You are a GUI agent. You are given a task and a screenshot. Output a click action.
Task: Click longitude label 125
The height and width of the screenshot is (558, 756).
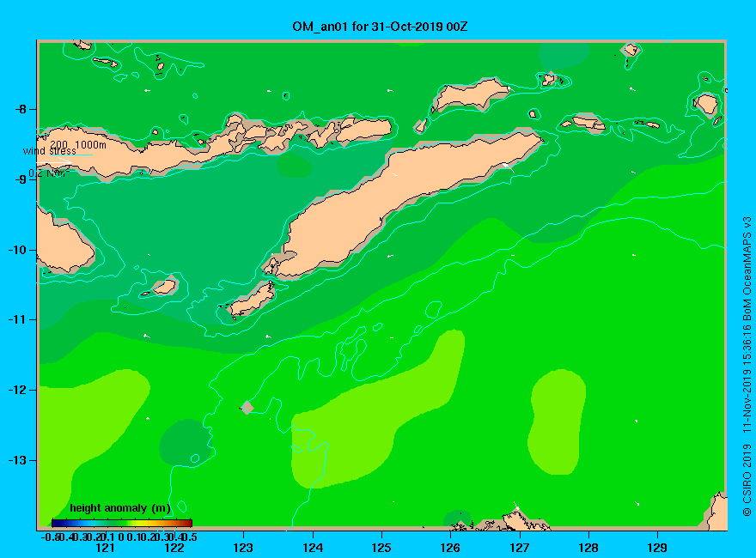(381, 548)
